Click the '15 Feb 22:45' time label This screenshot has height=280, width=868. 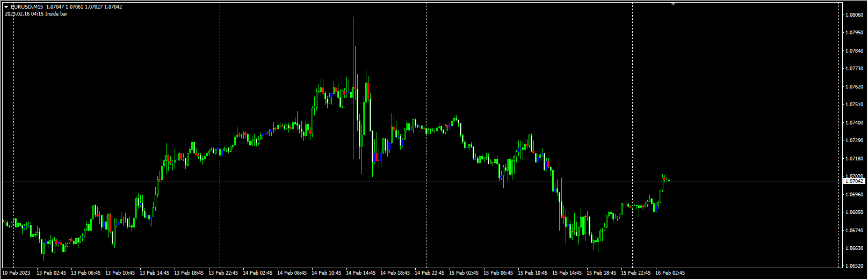pos(636,273)
